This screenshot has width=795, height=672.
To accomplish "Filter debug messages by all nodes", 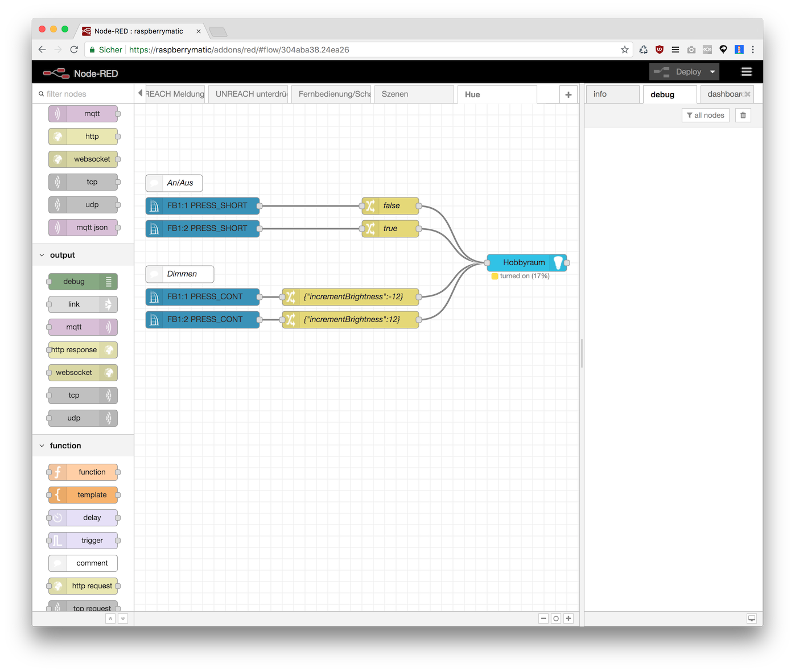I will (x=705, y=116).
